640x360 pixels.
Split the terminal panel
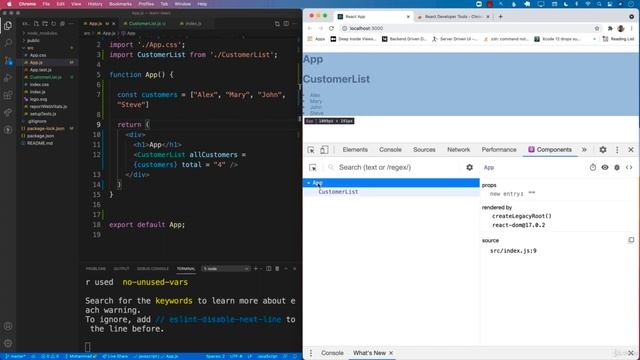269,269
